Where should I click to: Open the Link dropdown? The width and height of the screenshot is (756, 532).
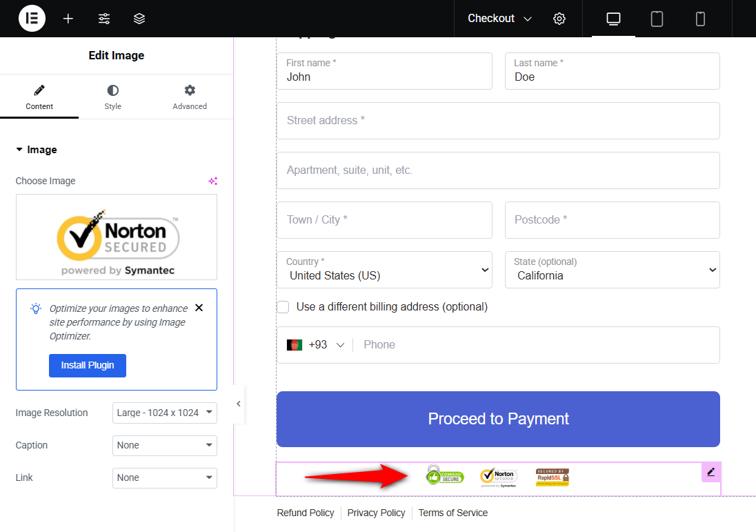click(165, 477)
